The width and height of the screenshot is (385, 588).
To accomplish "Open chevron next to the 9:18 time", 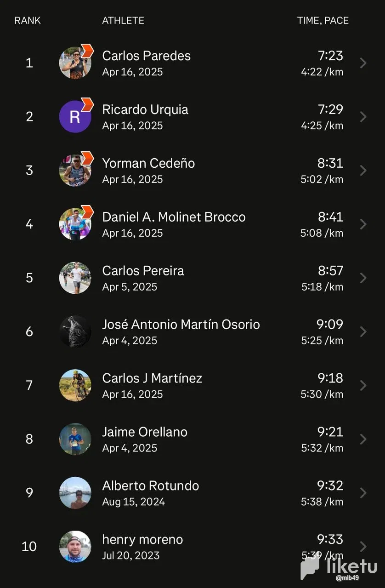I will point(363,385).
